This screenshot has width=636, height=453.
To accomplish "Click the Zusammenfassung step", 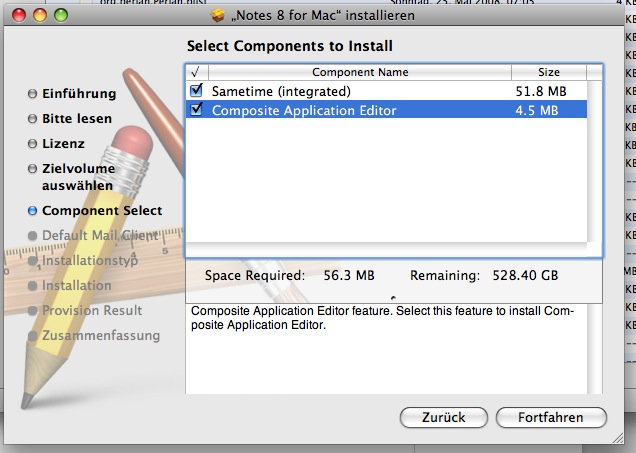I will [101, 336].
